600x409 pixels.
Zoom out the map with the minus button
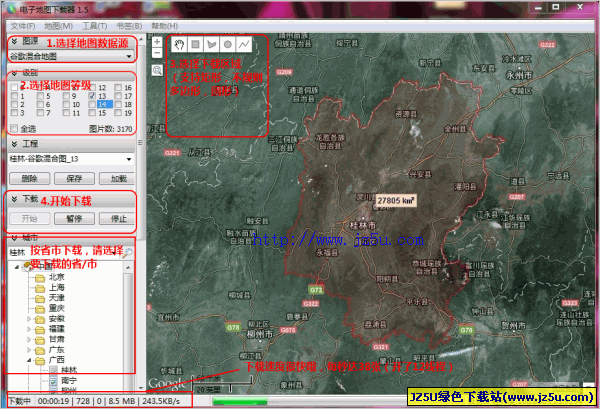157,52
